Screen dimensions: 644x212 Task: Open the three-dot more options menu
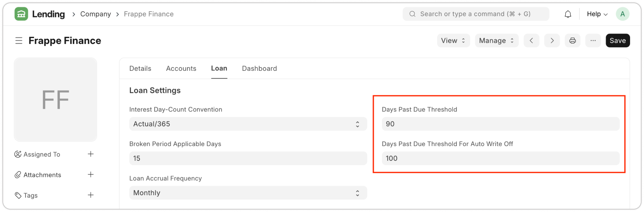tap(593, 41)
